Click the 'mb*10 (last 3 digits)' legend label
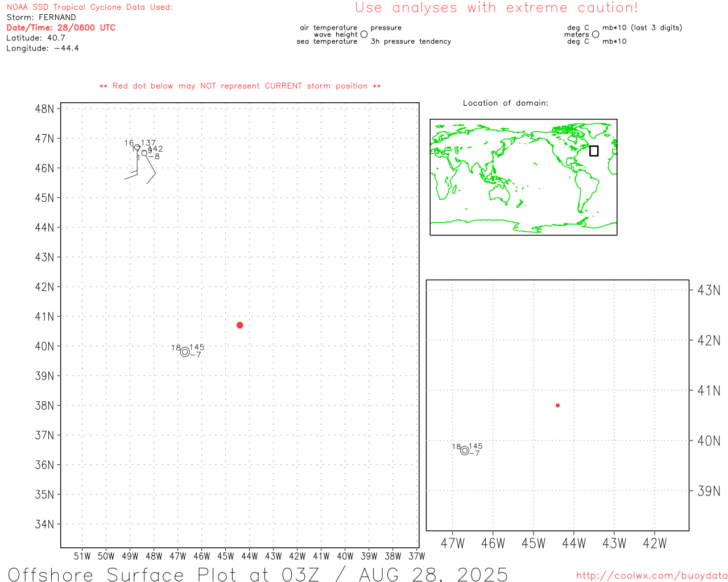728x582 pixels. (642, 28)
